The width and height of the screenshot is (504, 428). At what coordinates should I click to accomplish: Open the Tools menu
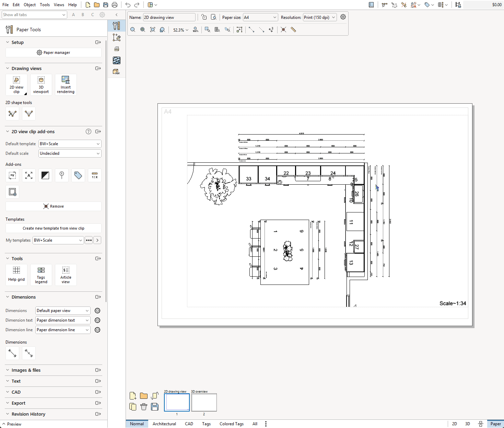tap(45, 5)
